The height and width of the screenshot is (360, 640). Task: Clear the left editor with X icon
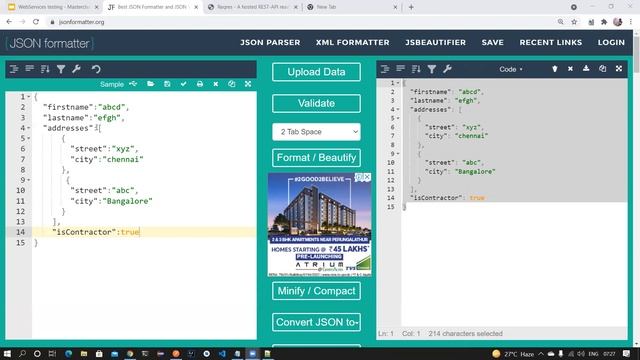click(216, 84)
